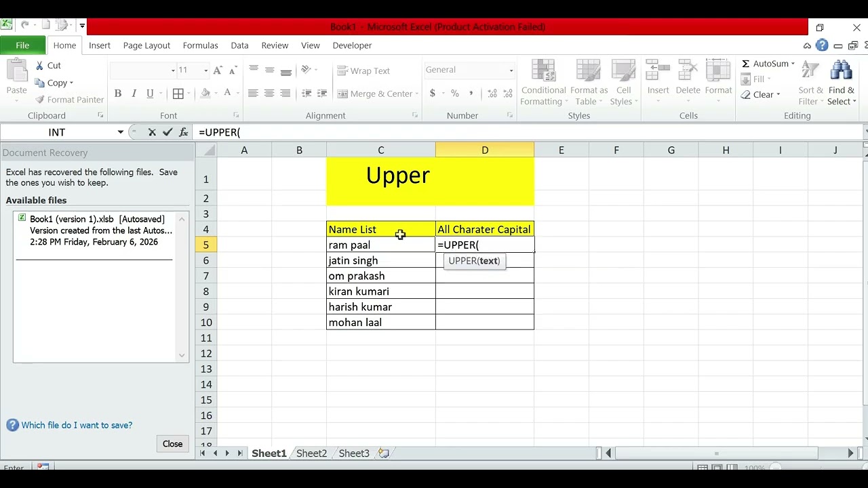This screenshot has height=488, width=868.
Task: Select cell C5 containing ram paal
Action: (381, 245)
